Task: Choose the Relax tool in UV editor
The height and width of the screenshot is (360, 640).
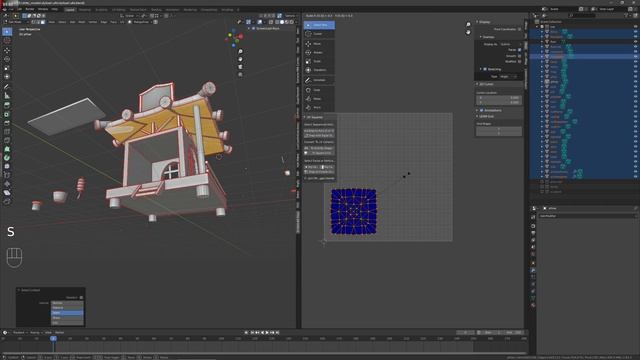Action: point(319,99)
